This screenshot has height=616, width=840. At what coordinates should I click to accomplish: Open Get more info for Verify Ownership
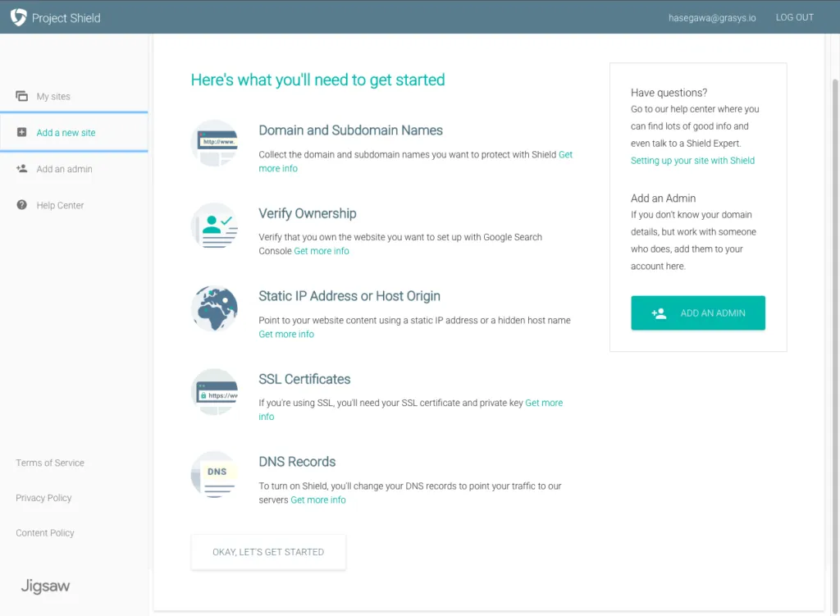322,251
